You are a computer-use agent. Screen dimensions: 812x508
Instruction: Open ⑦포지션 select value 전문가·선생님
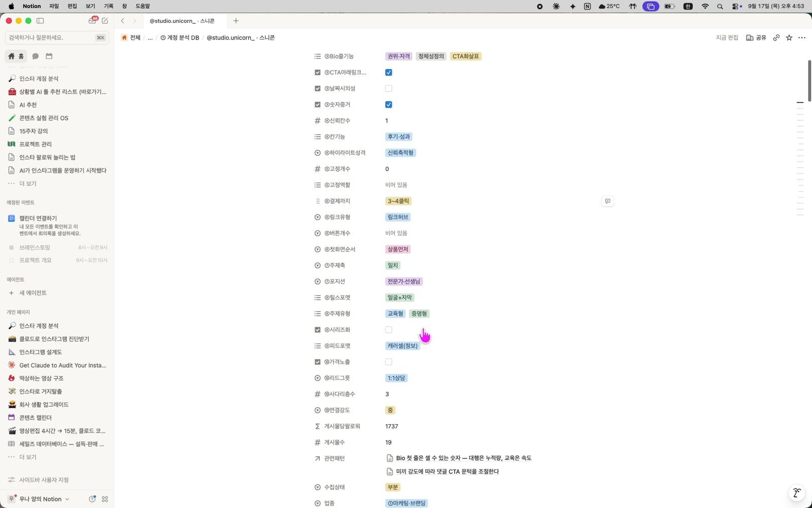[x=404, y=281]
